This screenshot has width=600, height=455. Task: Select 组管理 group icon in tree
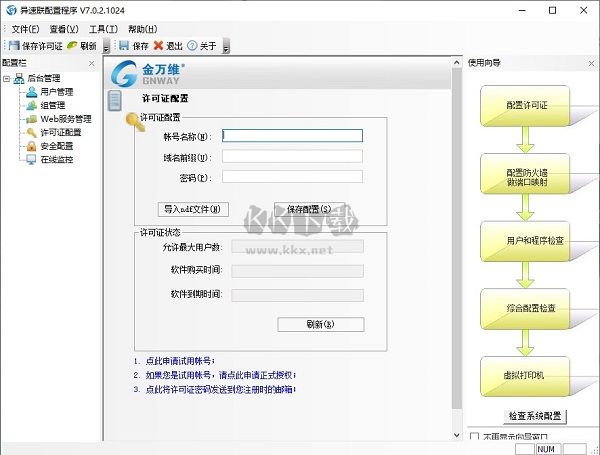coord(31,105)
